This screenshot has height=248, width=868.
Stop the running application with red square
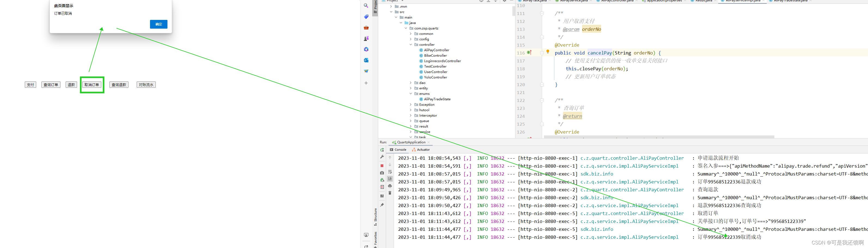tap(382, 166)
